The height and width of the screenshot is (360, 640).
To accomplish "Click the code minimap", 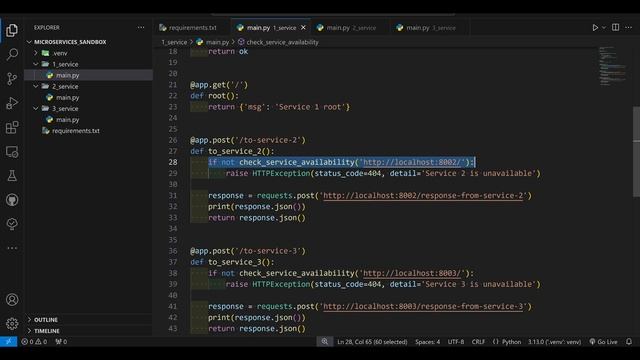I will click(x=613, y=66).
